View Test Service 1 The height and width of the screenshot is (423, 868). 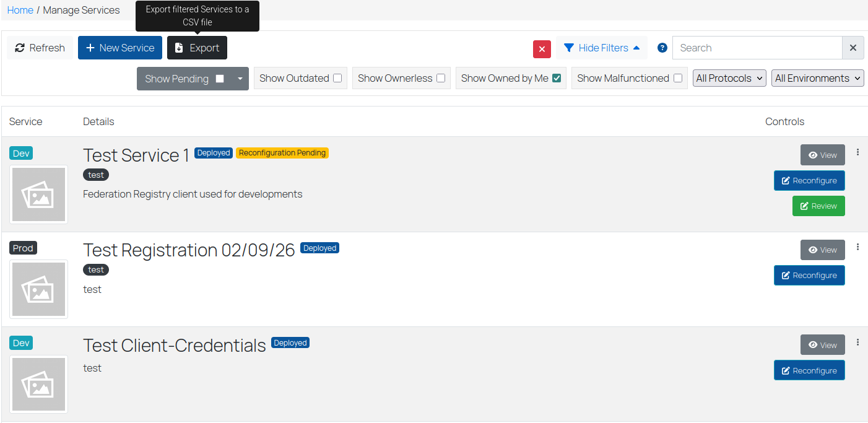coord(822,155)
